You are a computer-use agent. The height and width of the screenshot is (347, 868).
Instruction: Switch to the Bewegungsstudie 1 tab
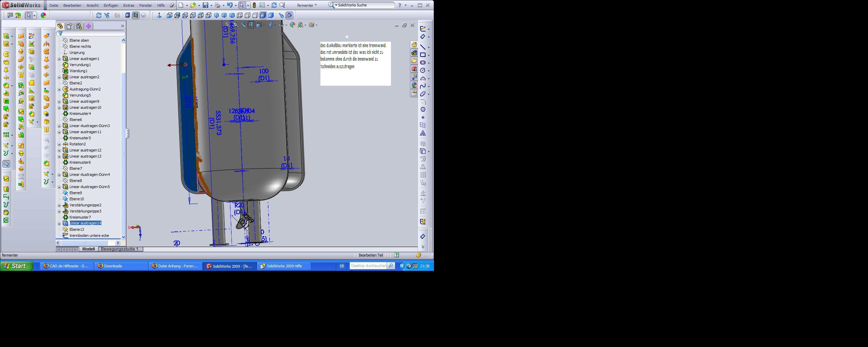120,249
